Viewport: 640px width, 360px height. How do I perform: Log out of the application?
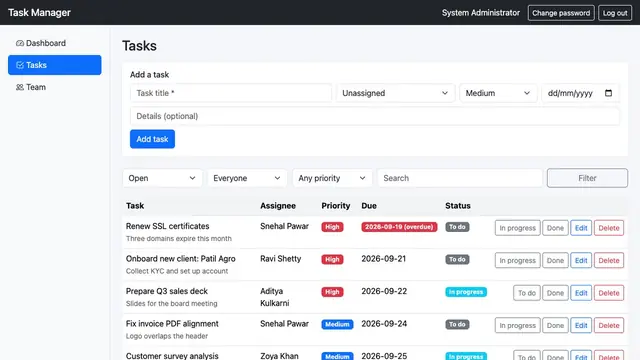click(x=615, y=13)
